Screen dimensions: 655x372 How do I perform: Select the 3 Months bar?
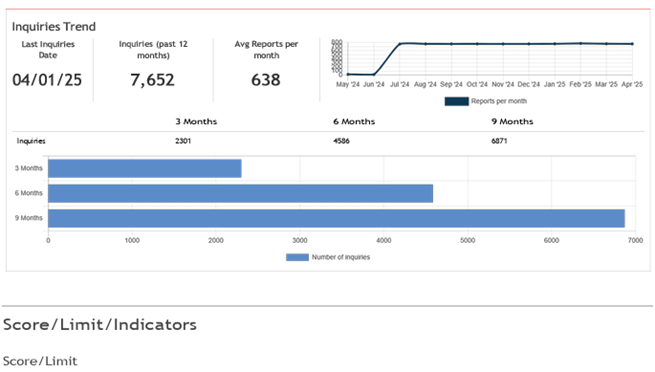point(145,168)
